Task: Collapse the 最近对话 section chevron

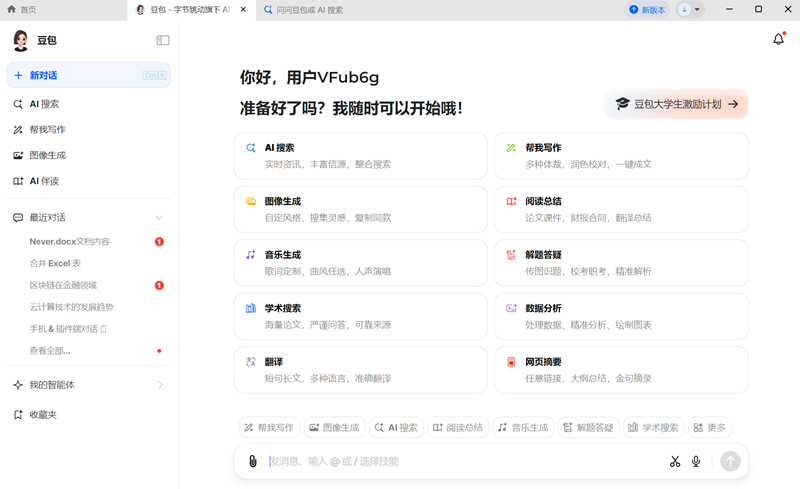Action: pyautogui.click(x=159, y=218)
